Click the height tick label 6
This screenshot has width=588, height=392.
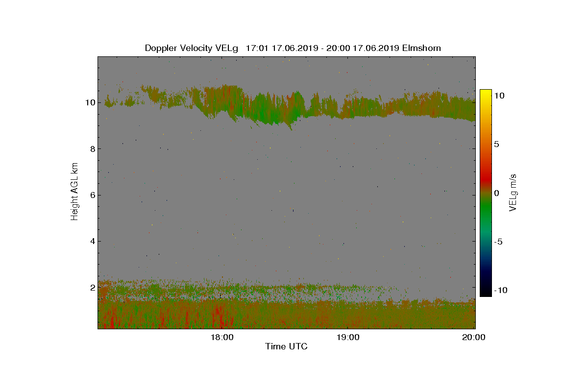click(93, 195)
